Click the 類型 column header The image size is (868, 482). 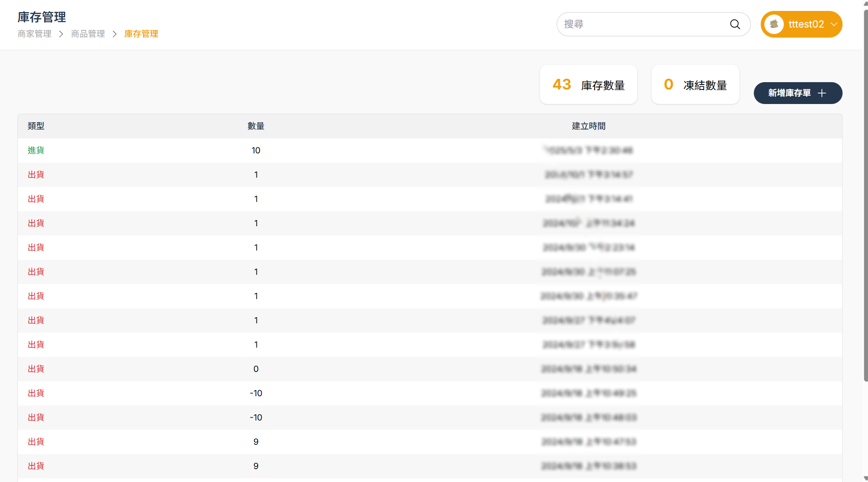(x=36, y=126)
